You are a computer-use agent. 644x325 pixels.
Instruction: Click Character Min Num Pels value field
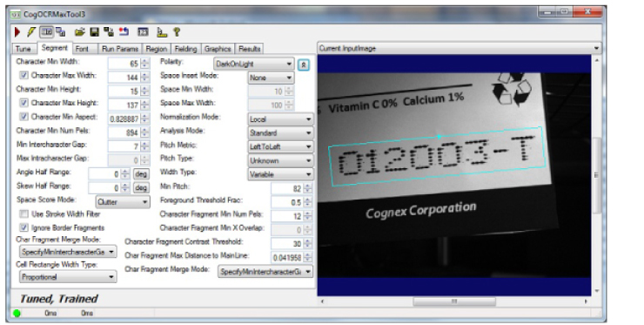pos(124,132)
